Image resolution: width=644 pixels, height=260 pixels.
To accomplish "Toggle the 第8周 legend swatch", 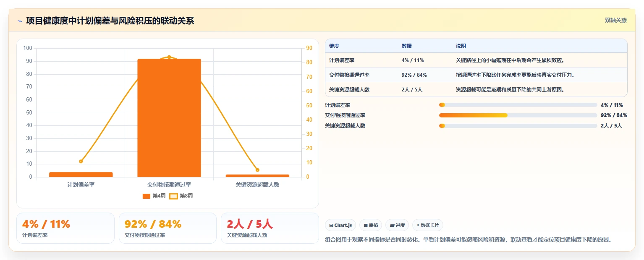I will (173, 196).
